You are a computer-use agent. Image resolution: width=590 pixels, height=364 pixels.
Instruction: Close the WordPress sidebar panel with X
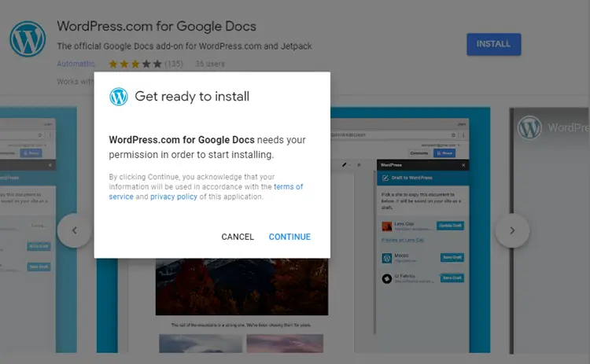click(x=463, y=165)
